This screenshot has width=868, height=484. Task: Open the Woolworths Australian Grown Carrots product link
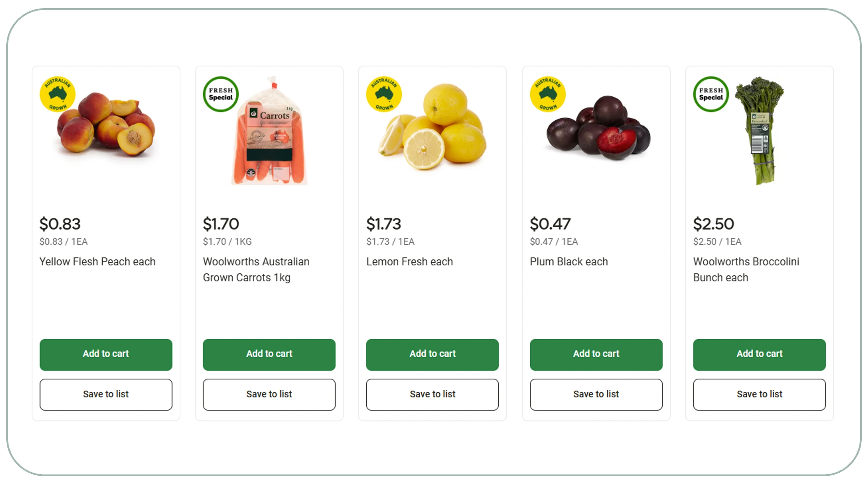click(256, 269)
